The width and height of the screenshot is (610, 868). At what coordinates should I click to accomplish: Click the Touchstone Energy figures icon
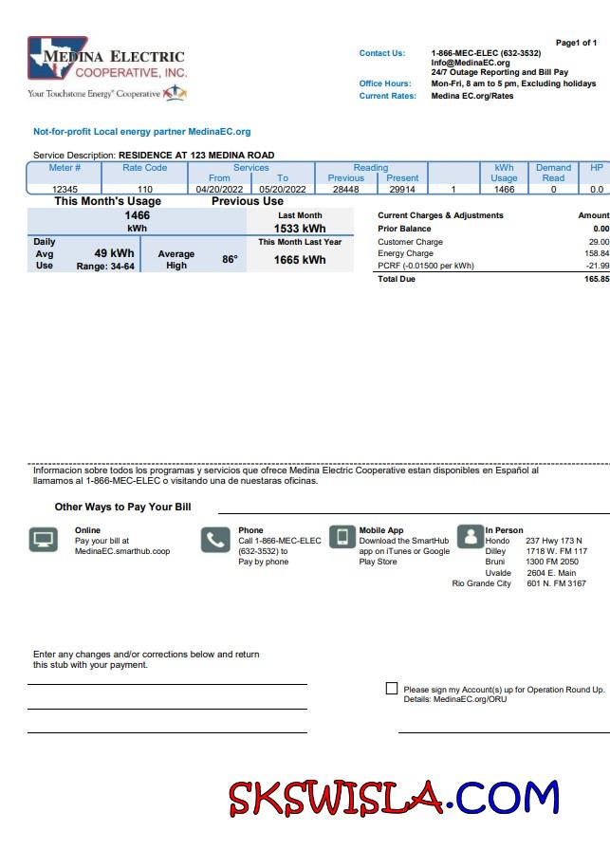(175, 93)
